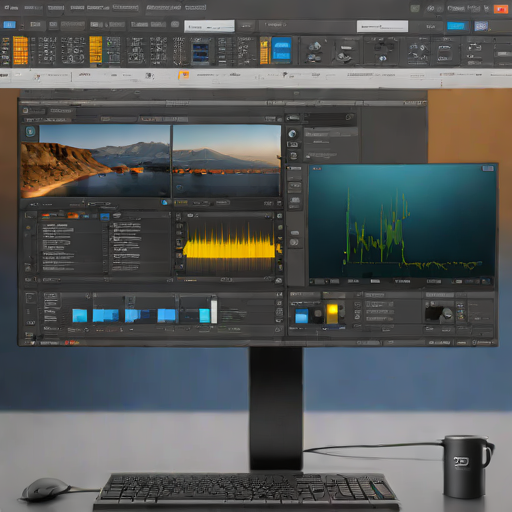Open the first white combo box in toolbar
The height and width of the screenshot is (512, 512).
click(209, 26)
